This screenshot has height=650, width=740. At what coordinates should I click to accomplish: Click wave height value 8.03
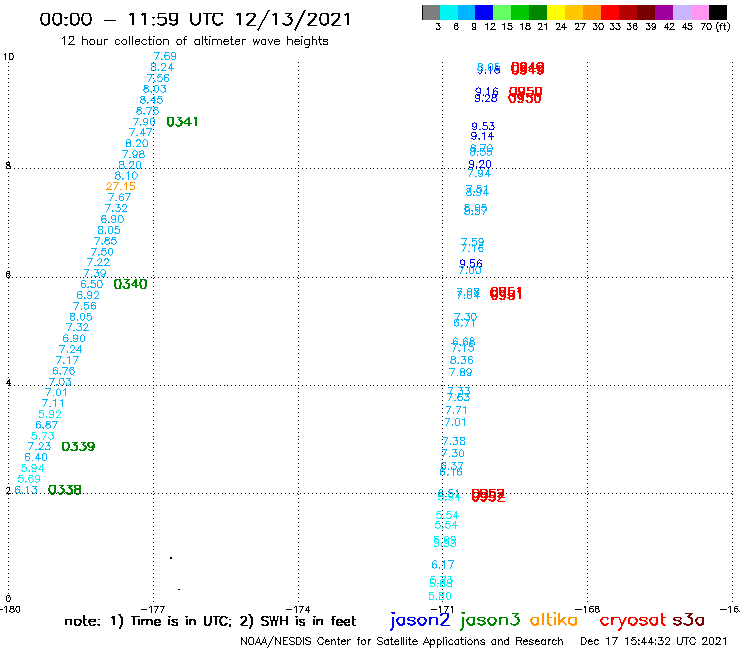pyautogui.click(x=155, y=89)
